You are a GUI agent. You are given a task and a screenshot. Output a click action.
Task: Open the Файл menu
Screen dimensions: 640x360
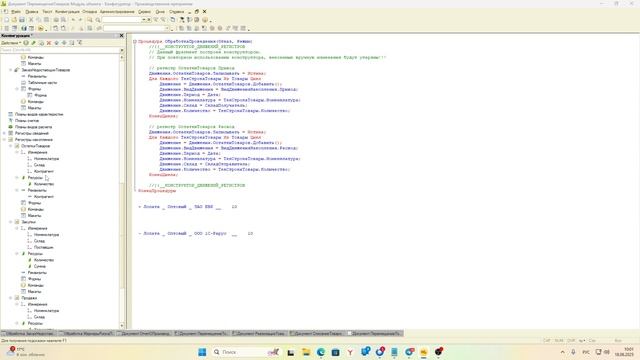(x=16, y=11)
